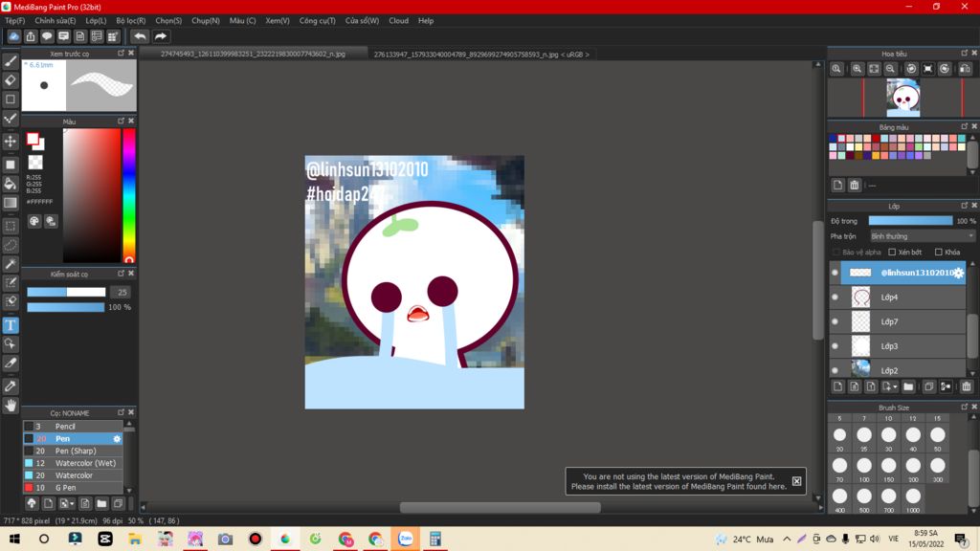980x551 pixels.
Task: Click the Undo arrow in the toolbar
Action: tap(140, 36)
